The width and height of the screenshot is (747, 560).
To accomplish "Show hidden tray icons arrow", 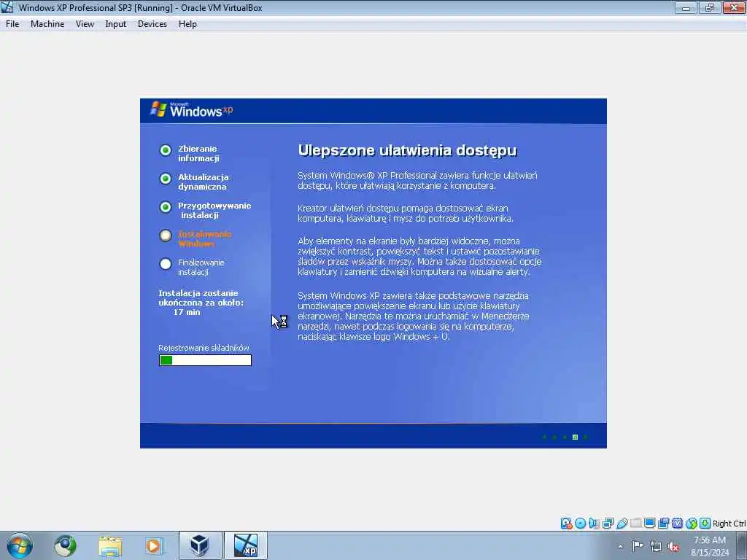I will tap(620, 546).
